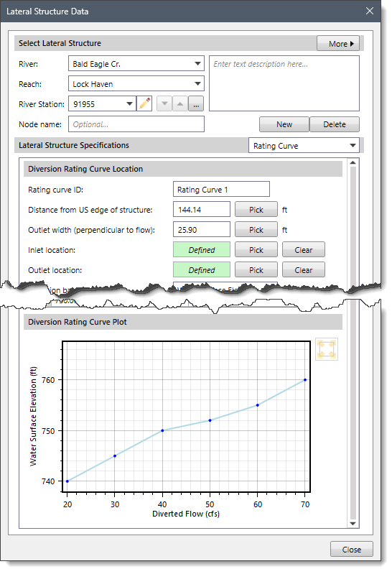Click the scrollbar down arrow of specifications panel
This screenshot has height=569, width=392.
pyautogui.click(x=353, y=523)
